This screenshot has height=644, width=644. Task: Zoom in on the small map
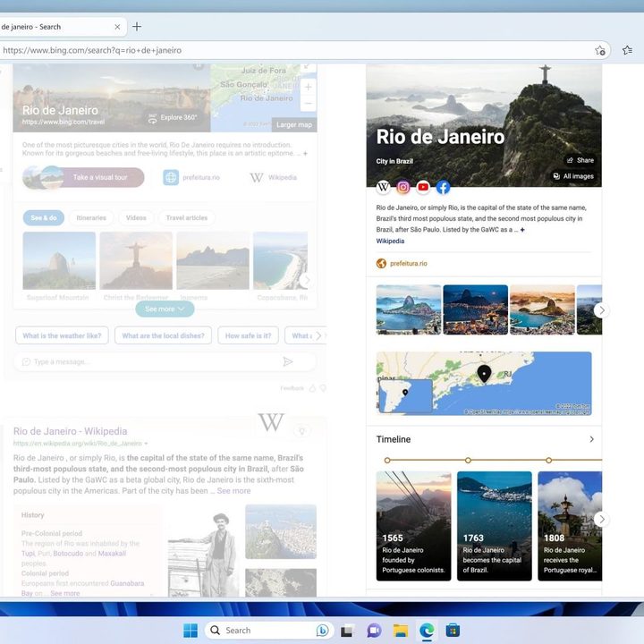[308, 87]
